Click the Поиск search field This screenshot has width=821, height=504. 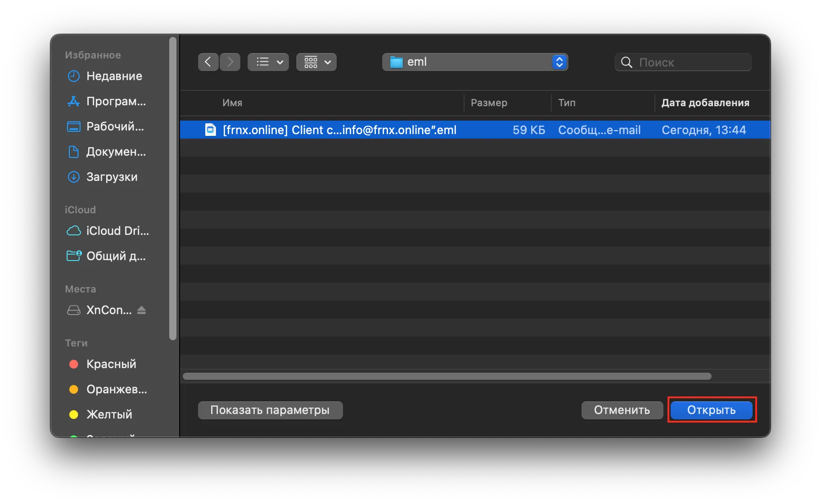[x=689, y=63]
